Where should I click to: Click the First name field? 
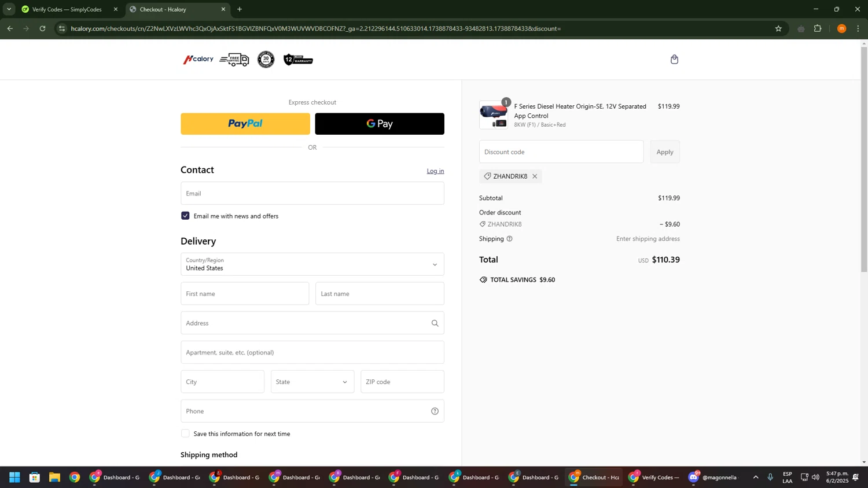[245, 294]
